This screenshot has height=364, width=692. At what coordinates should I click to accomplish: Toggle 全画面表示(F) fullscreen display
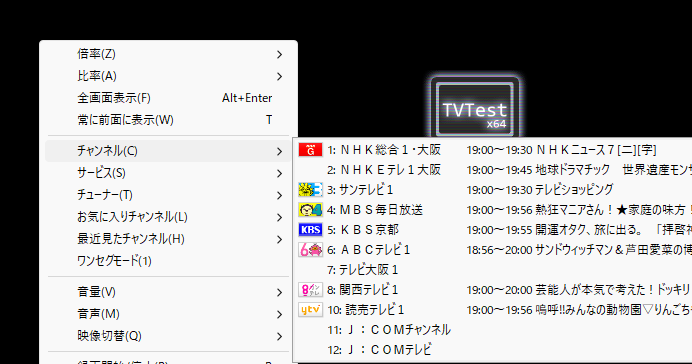(x=168, y=98)
